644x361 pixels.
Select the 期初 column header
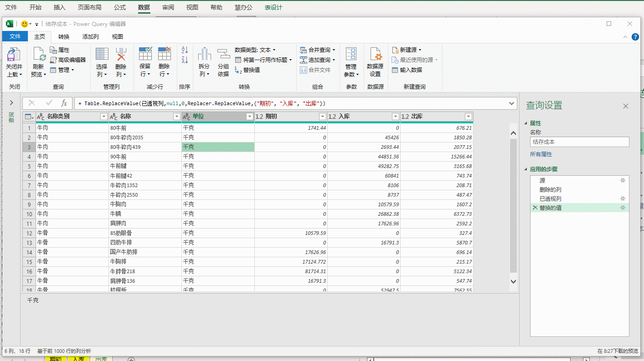(x=291, y=117)
